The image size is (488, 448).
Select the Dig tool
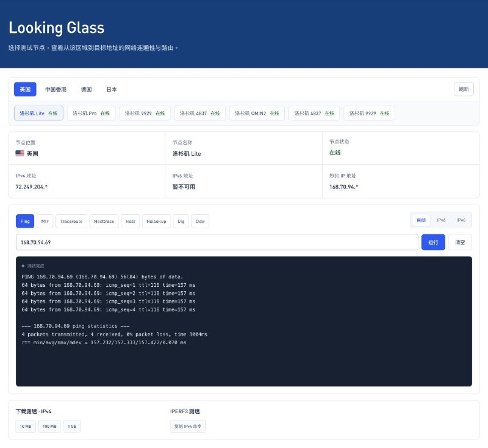(x=181, y=222)
